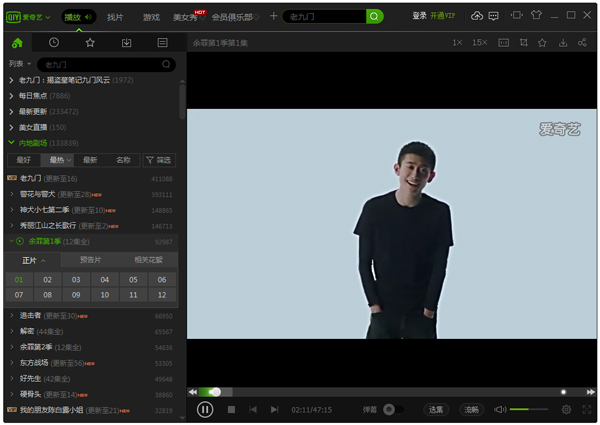Image resolution: width=600 pixels, height=425 pixels.
Task: Click the sidebar search magnifier icon
Action: pyautogui.click(x=166, y=64)
